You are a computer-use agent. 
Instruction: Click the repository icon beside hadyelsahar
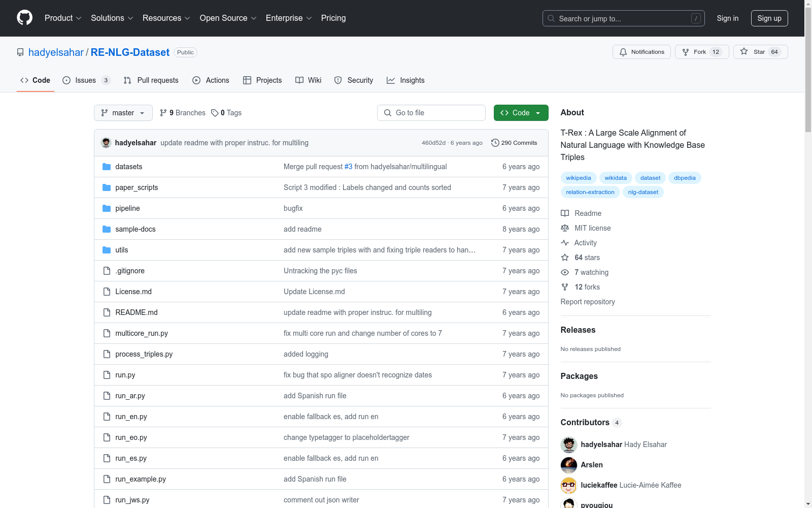point(20,52)
